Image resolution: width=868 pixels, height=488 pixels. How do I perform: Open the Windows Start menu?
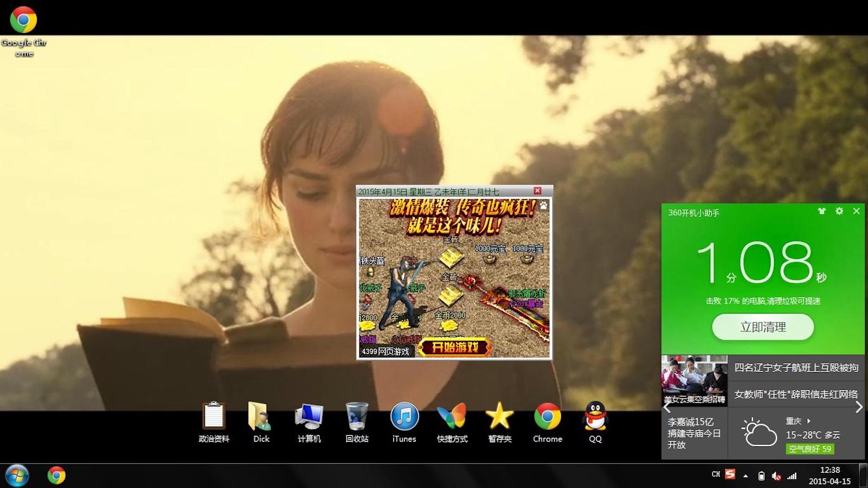(x=17, y=476)
